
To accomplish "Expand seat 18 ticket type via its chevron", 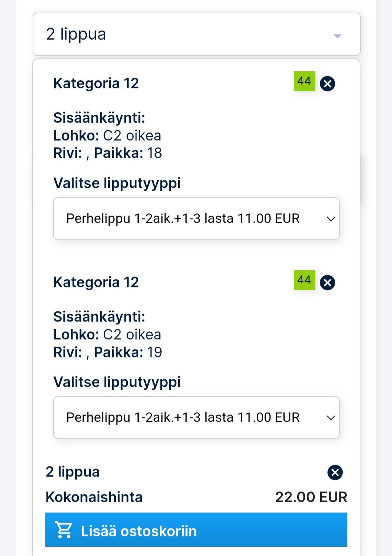I will click(x=331, y=219).
